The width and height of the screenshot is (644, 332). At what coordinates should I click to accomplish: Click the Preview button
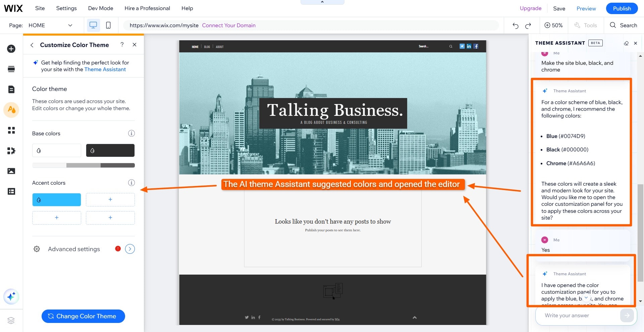coord(586,9)
